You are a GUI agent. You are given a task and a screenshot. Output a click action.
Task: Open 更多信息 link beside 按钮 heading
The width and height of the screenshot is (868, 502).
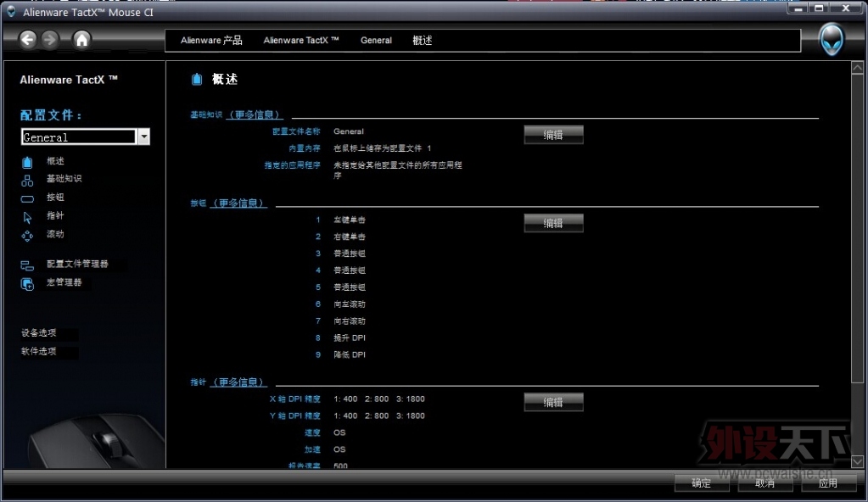(x=239, y=204)
